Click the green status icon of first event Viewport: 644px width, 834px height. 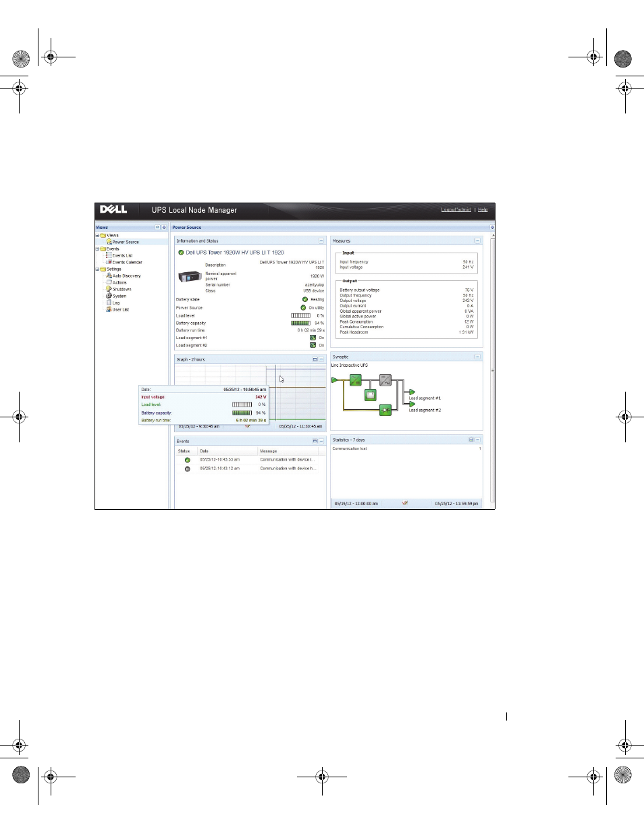pyautogui.click(x=188, y=460)
